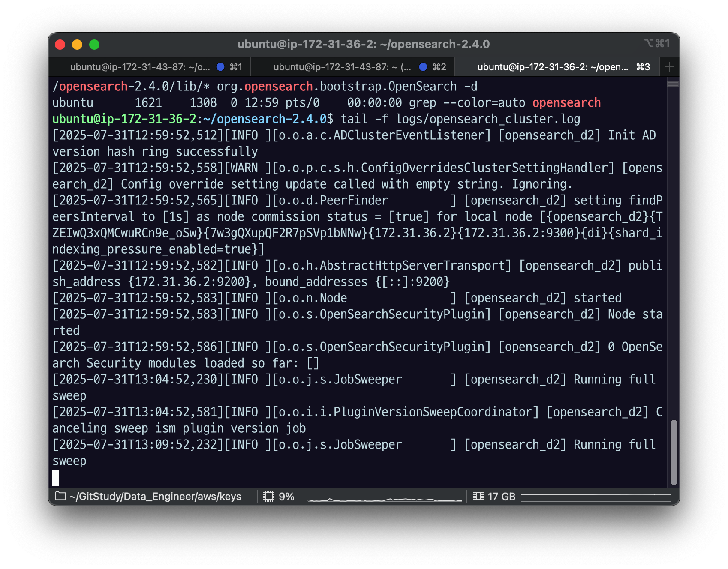The image size is (728, 569).
Task: Click the blue activity dot on the ⌘1 tab
Action: click(x=220, y=67)
